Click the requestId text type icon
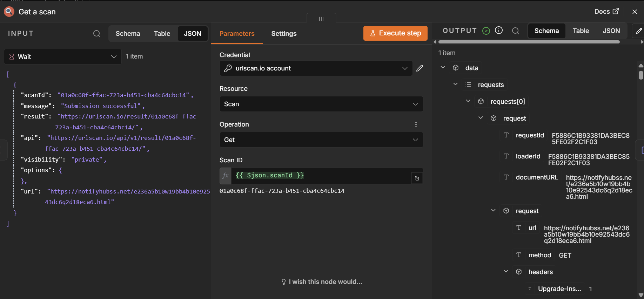644x299 pixels. 506,135
